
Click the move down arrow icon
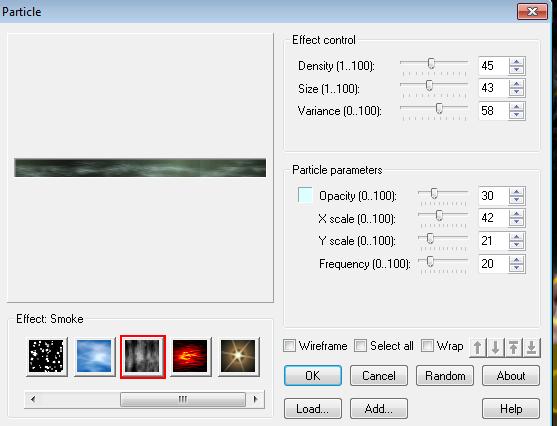pyautogui.click(x=496, y=347)
